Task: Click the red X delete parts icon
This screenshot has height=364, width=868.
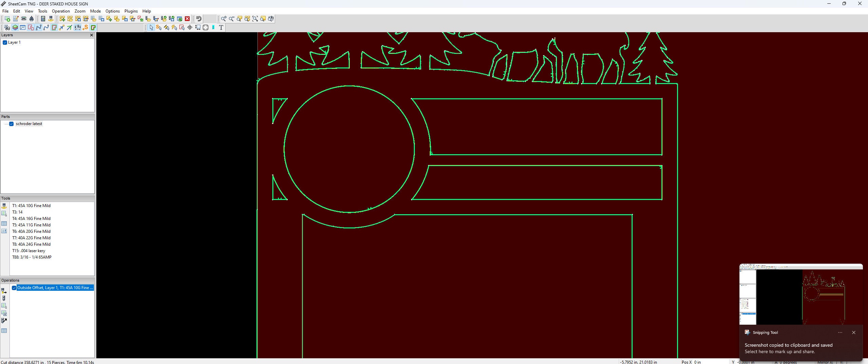Action: pyautogui.click(x=187, y=19)
